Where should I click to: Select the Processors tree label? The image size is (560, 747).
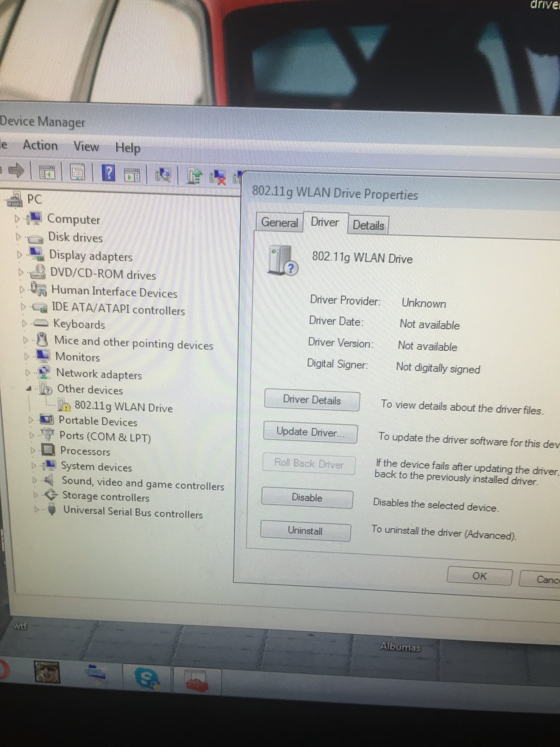click(85, 451)
